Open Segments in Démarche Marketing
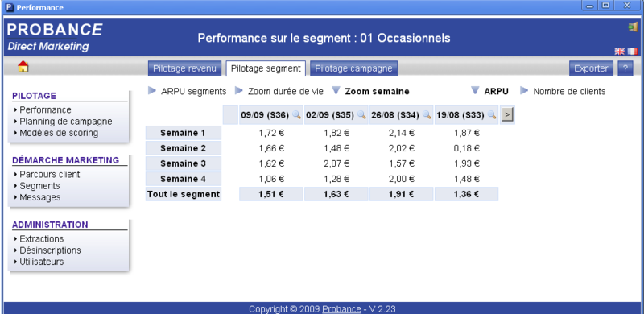The image size is (644, 314). [x=39, y=186]
